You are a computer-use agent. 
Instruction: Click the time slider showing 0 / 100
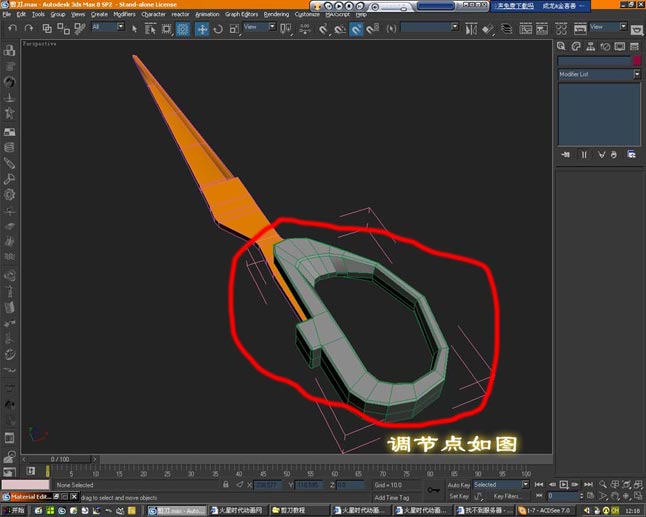(60, 459)
